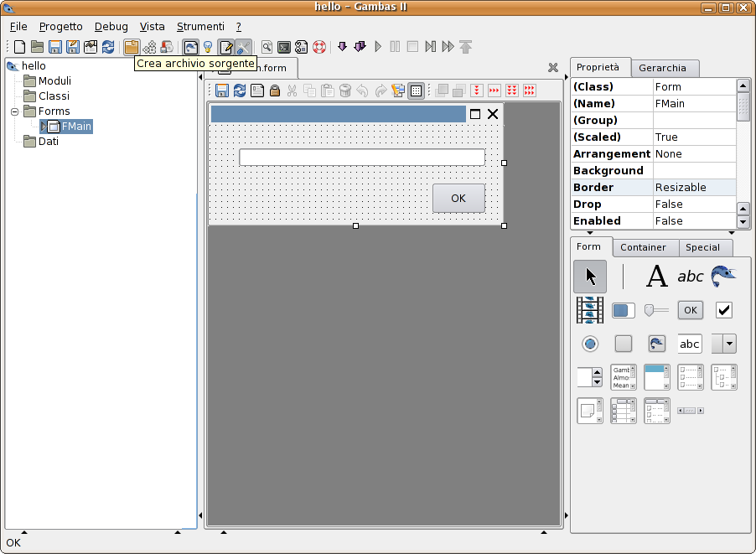Click the padlock icon in form toolbar

click(274, 91)
